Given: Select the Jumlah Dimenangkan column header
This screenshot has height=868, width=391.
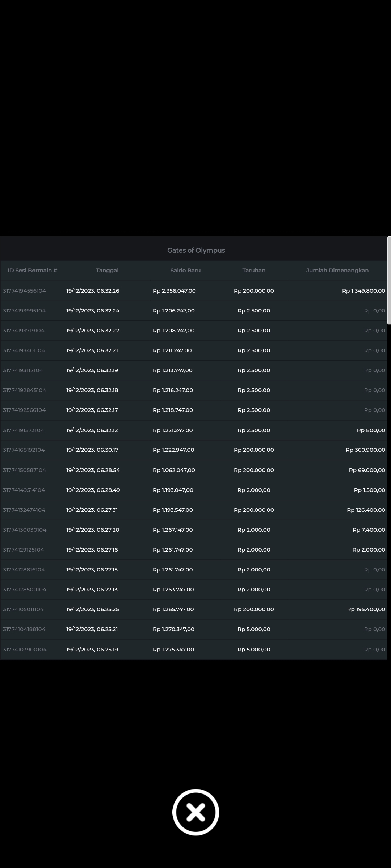Looking at the screenshot, I should 337,271.
